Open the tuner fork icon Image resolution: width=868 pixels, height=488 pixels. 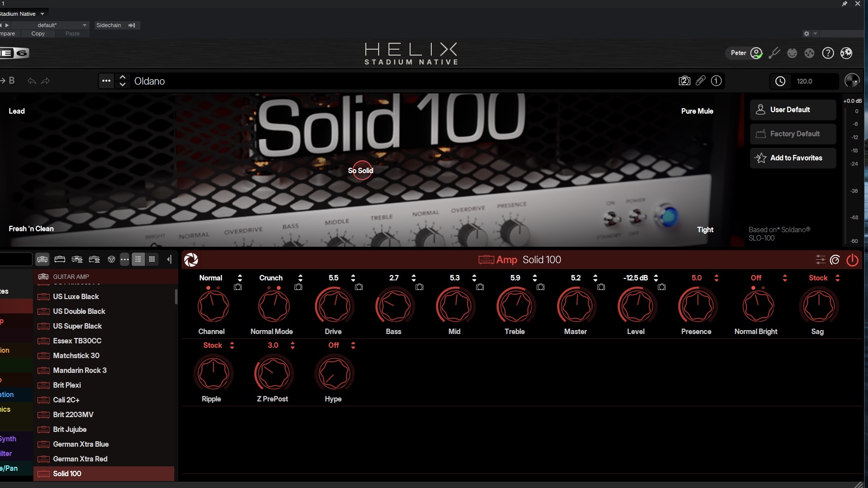click(x=774, y=53)
